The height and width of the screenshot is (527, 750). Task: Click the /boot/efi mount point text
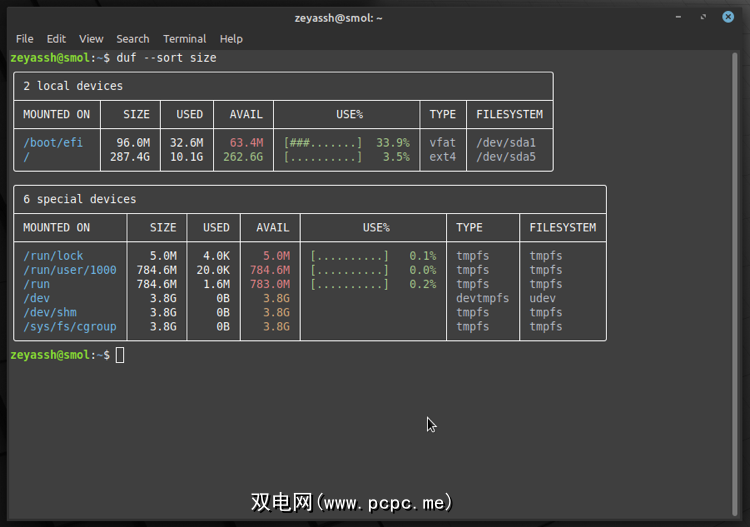(x=53, y=143)
